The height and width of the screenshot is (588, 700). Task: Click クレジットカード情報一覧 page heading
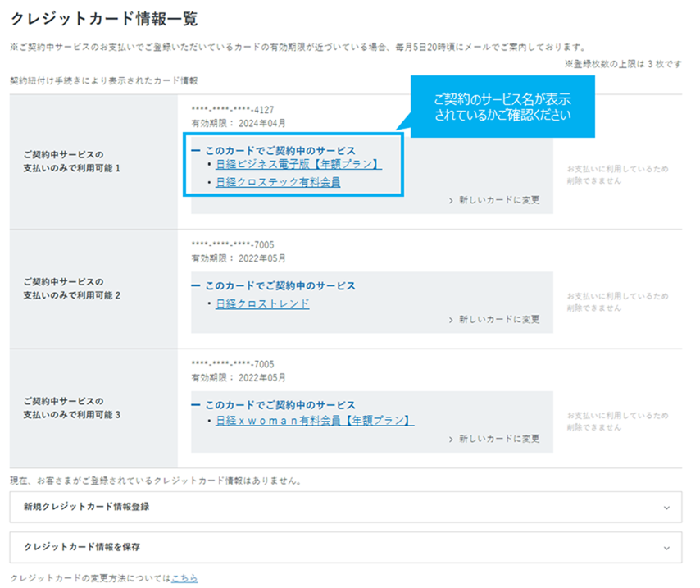click(x=104, y=19)
